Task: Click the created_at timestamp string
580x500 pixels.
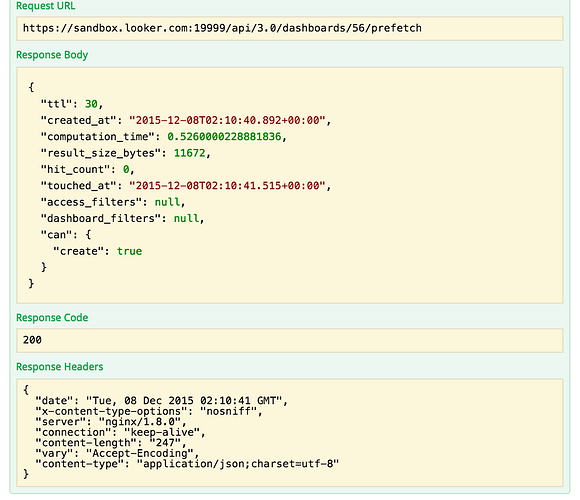Action: (x=227, y=120)
